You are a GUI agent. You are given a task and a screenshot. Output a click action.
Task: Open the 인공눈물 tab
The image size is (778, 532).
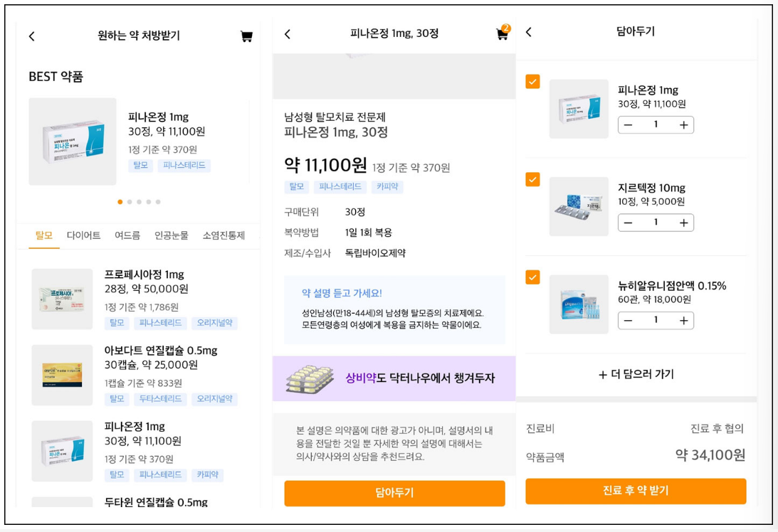[x=171, y=235]
